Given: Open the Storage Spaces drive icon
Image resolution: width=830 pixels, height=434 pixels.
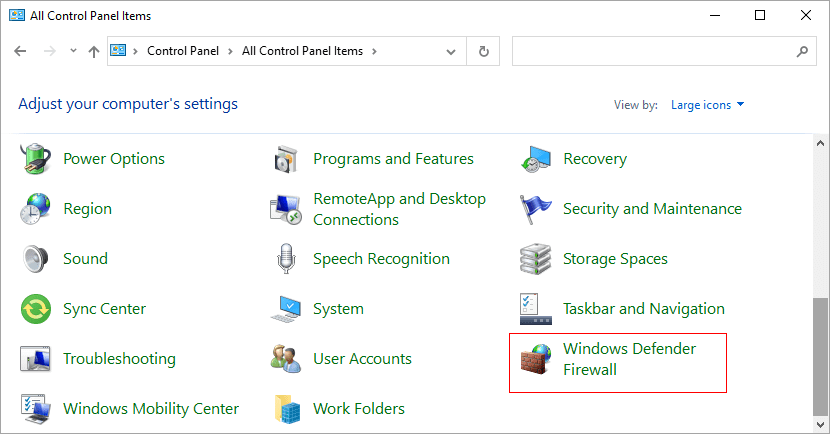Looking at the screenshot, I should coord(536,259).
